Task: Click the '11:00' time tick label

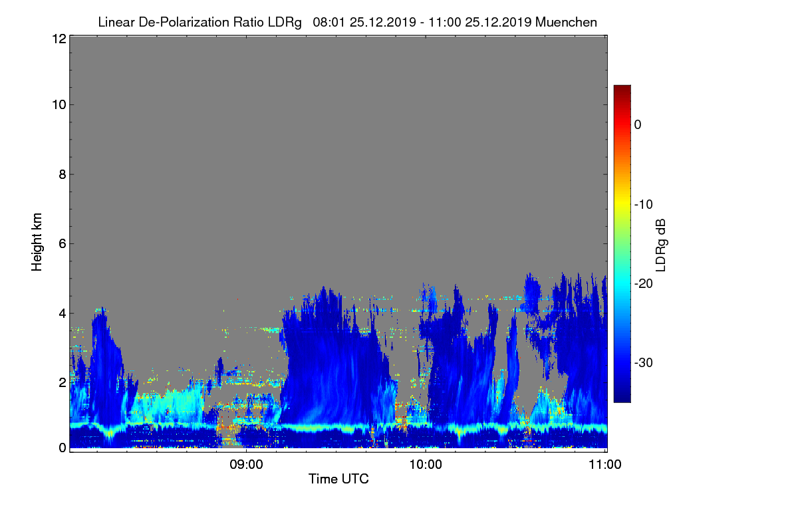Action: point(605,465)
